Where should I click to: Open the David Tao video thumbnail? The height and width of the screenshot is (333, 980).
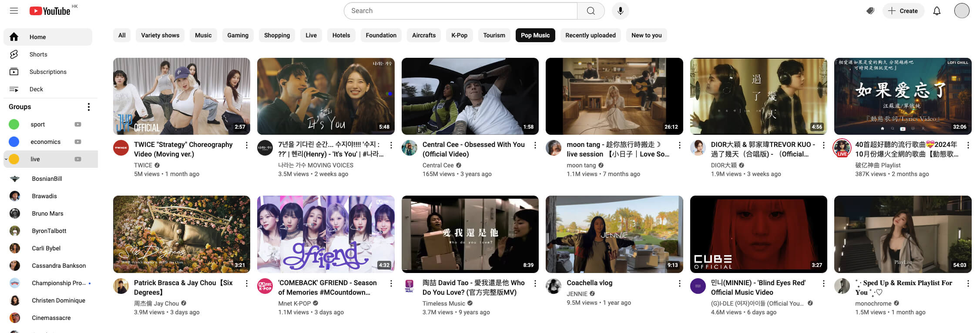(470, 234)
